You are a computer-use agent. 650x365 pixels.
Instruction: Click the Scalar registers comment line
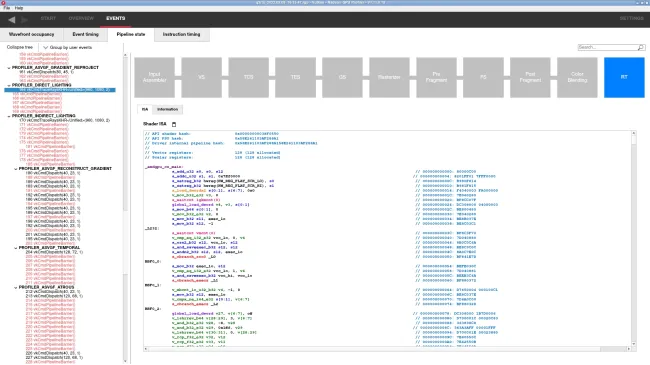click(212, 157)
